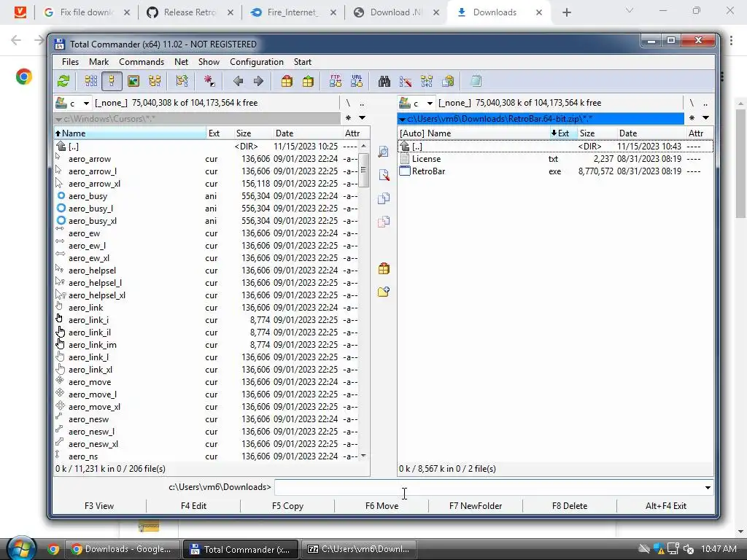Click F7 NewFolder button

(x=476, y=506)
